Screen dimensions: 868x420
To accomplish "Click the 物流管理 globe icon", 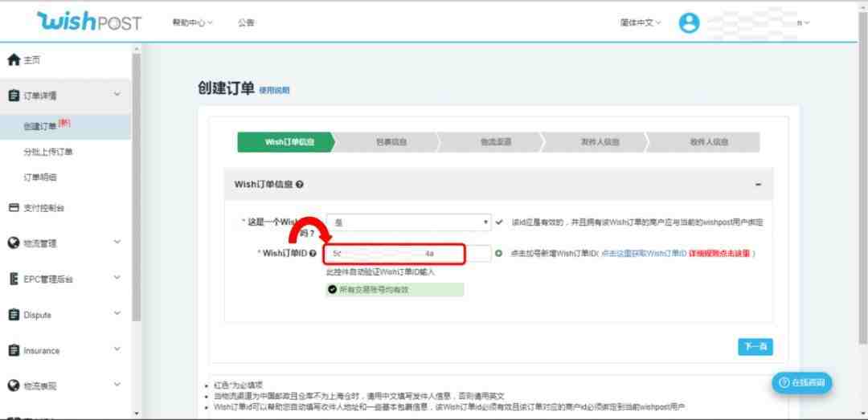I will [x=14, y=243].
